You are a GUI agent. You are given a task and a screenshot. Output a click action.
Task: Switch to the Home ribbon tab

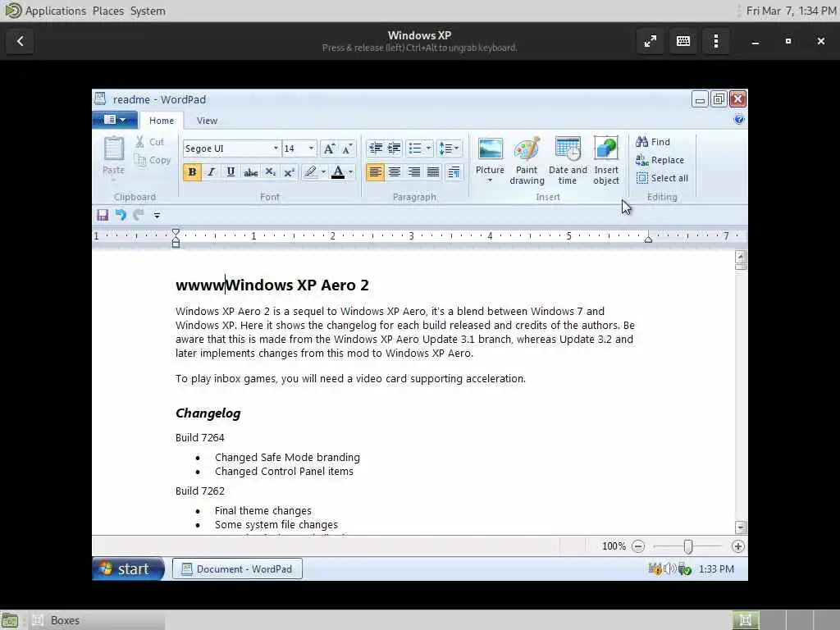coord(162,121)
